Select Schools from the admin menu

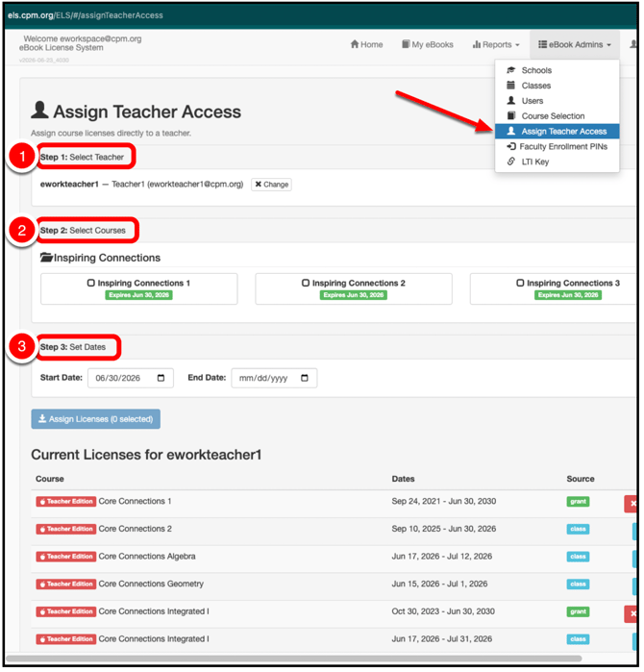coord(559,70)
